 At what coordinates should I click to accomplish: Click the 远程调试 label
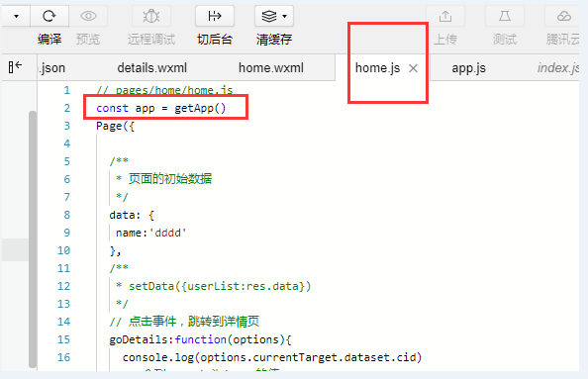(151, 39)
